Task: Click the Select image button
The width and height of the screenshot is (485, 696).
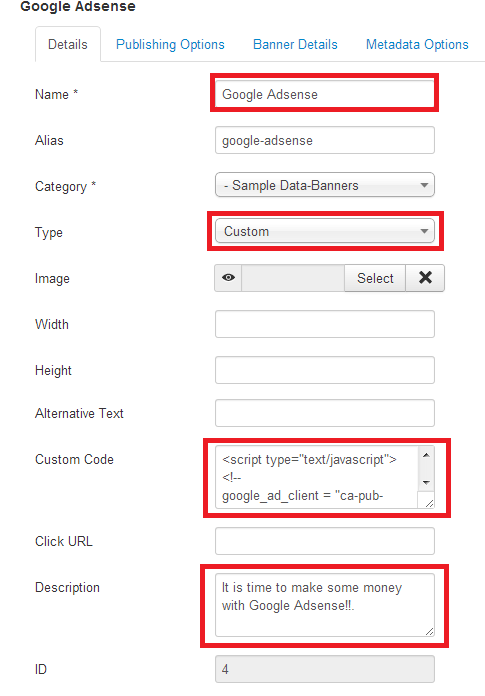Action: click(x=375, y=278)
